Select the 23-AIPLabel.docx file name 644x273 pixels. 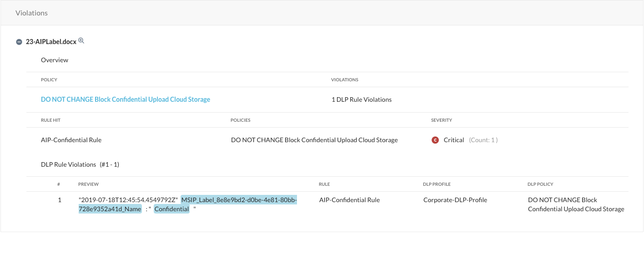[x=51, y=41]
